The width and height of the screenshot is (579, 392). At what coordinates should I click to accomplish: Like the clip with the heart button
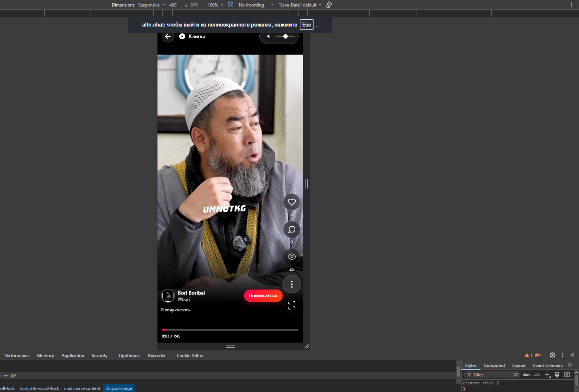pos(292,202)
